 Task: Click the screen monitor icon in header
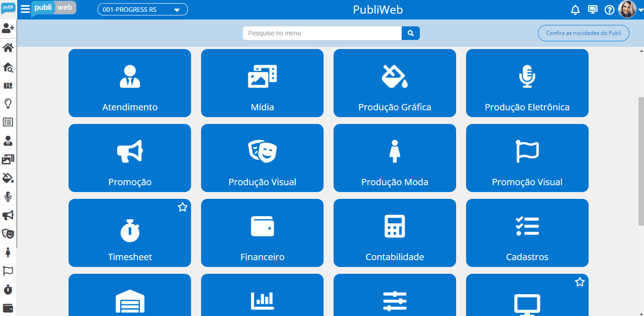[x=592, y=10]
